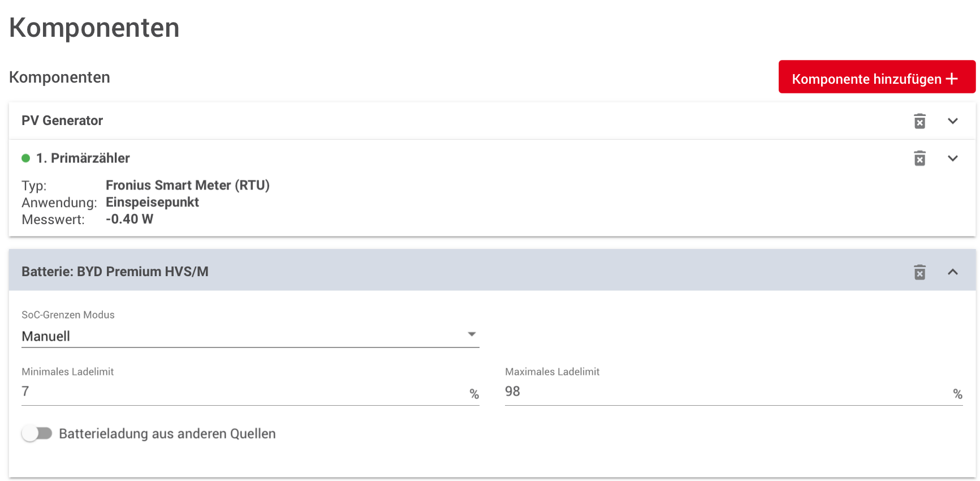The width and height of the screenshot is (980, 481).
Task: Click the Batterie: BYD Premium HVS/M header
Action: tap(115, 272)
